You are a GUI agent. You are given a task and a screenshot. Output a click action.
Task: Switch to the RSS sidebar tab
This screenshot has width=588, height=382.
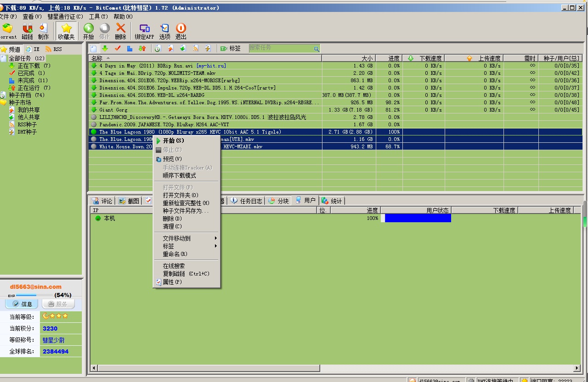54,49
